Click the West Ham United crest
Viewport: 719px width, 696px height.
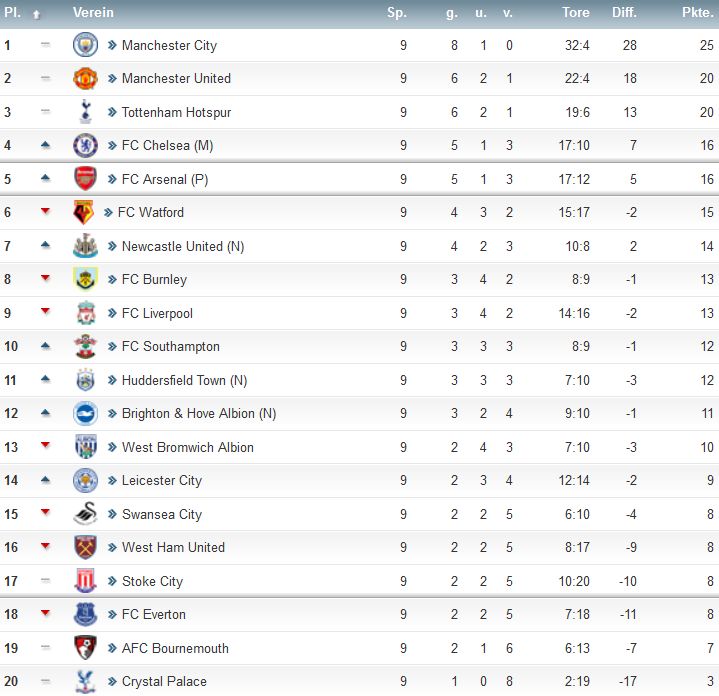[x=85, y=547]
